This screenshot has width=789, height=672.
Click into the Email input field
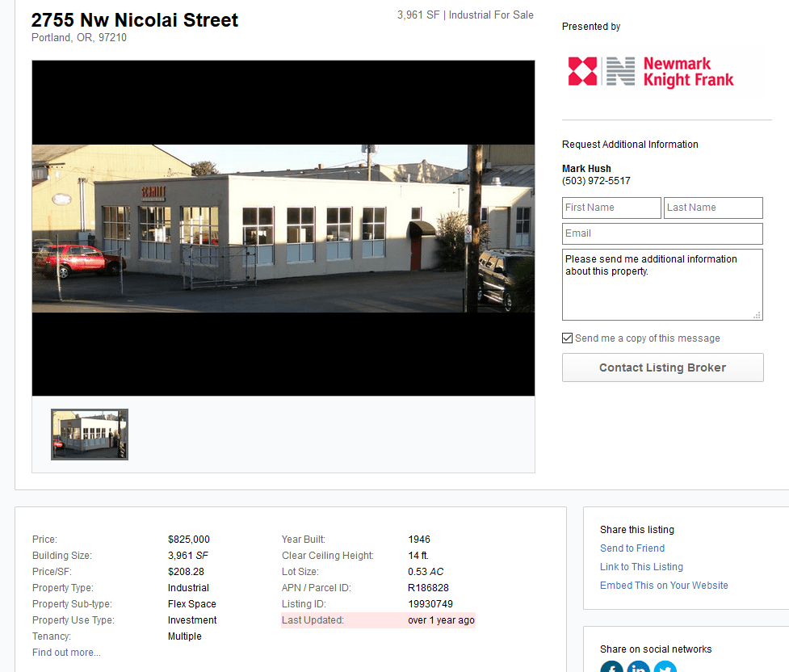[662, 233]
